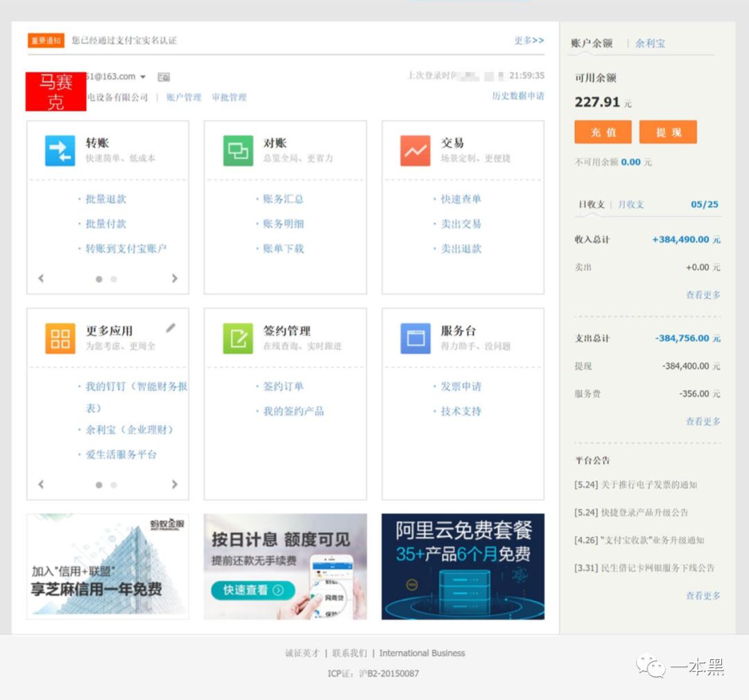This screenshot has width=749, height=700.
Task: Open the blue 服务台 window icon
Action: 415,338
